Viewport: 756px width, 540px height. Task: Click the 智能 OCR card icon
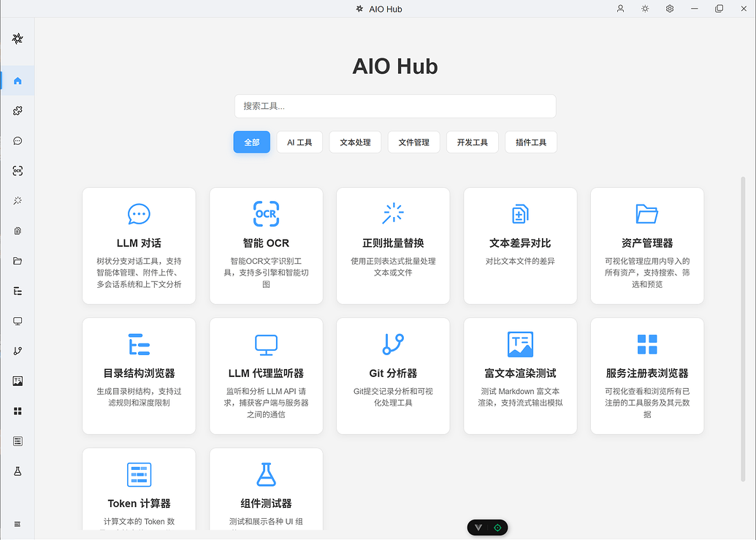266,213
